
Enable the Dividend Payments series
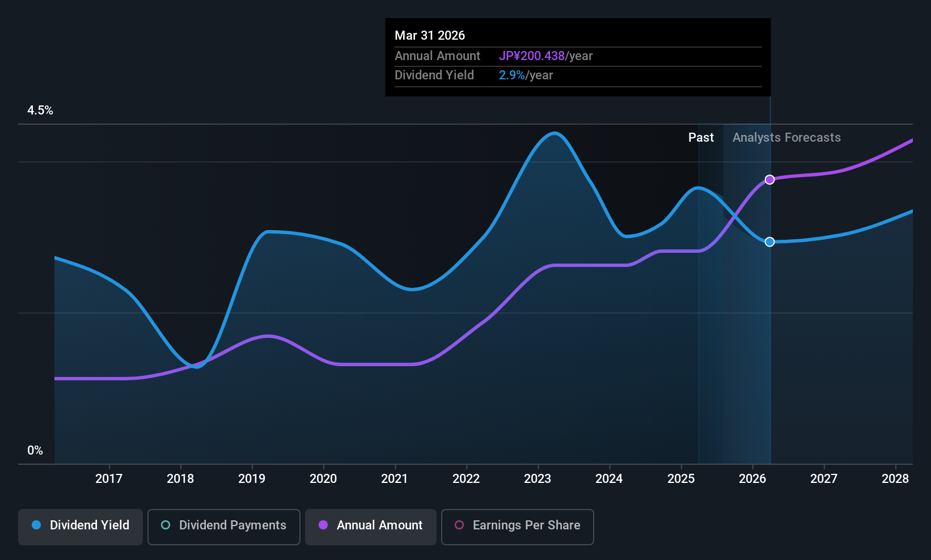(x=224, y=527)
